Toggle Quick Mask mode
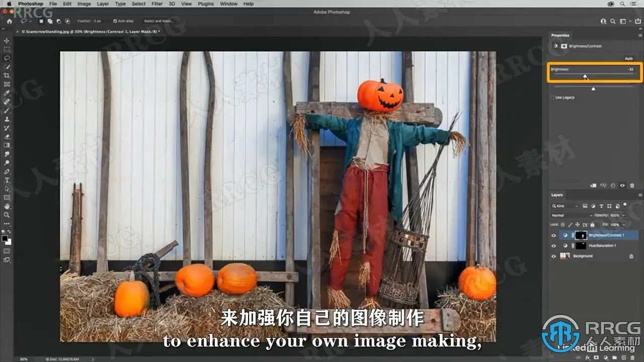Viewport: 644px width, 362px height. click(7, 251)
